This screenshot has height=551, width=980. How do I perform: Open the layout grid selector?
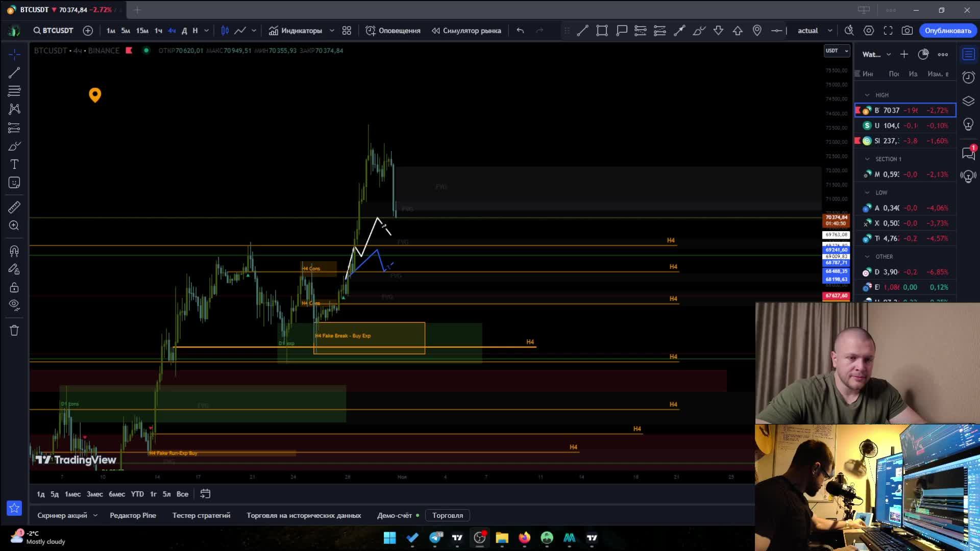click(347, 31)
